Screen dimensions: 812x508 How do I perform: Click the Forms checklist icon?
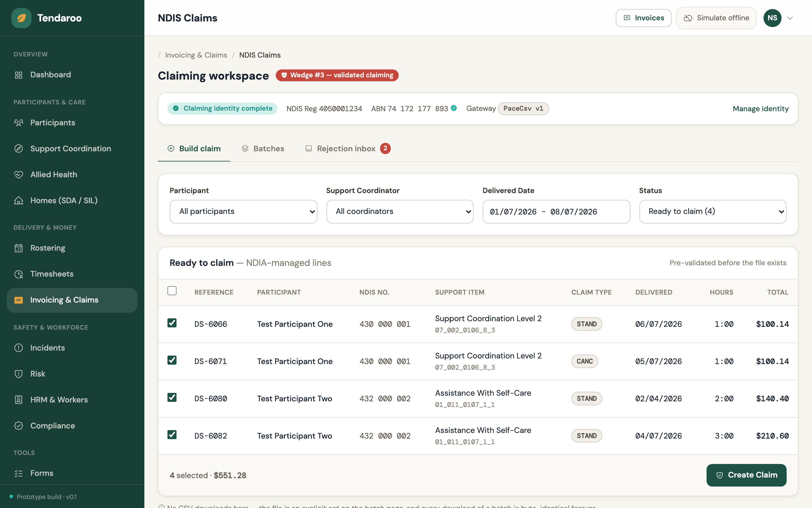19,473
